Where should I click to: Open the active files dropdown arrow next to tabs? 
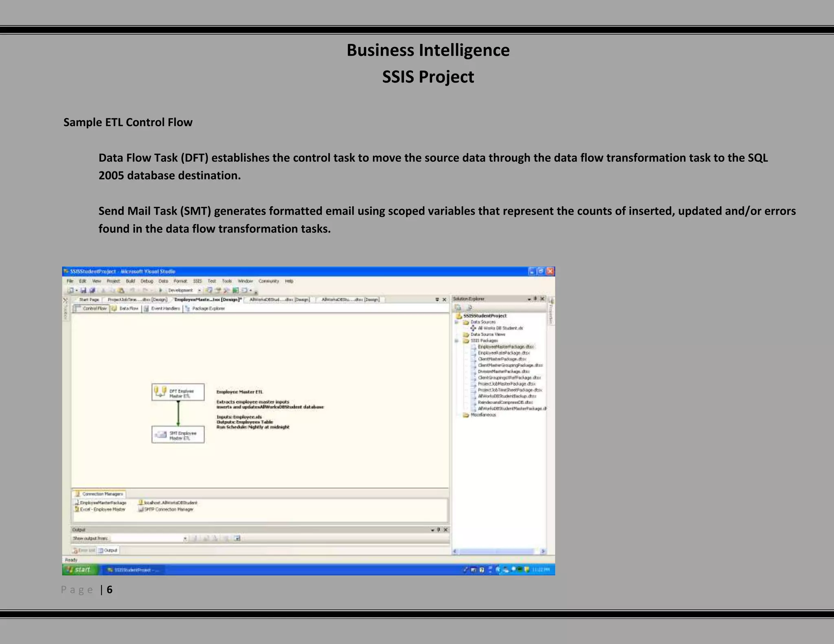click(437, 300)
